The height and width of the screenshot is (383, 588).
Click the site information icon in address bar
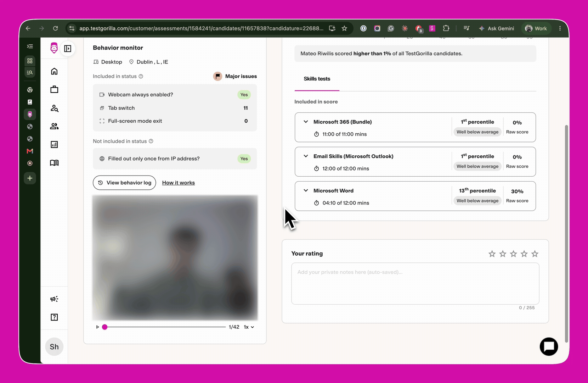point(72,28)
